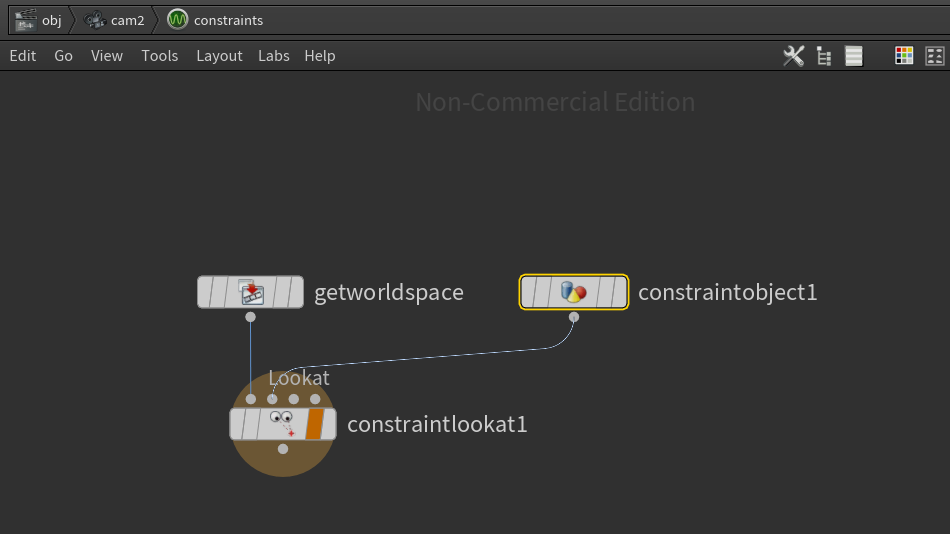Open the Labs menu
This screenshot has width=950, height=534.
click(x=273, y=56)
